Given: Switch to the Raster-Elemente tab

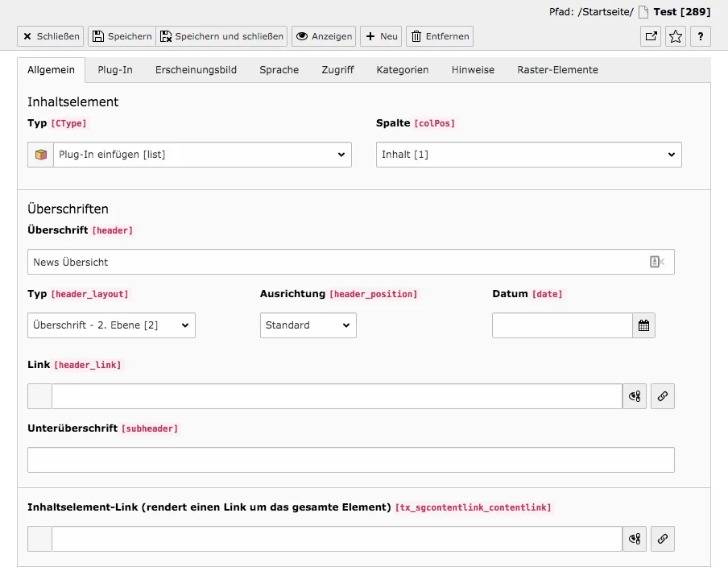Looking at the screenshot, I should 557,70.
